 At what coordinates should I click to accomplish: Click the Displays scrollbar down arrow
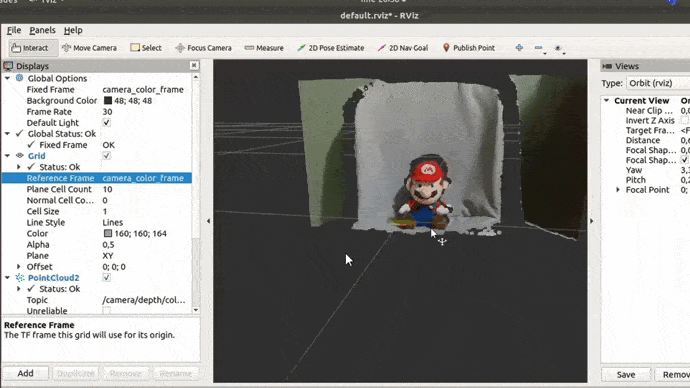tap(196, 310)
